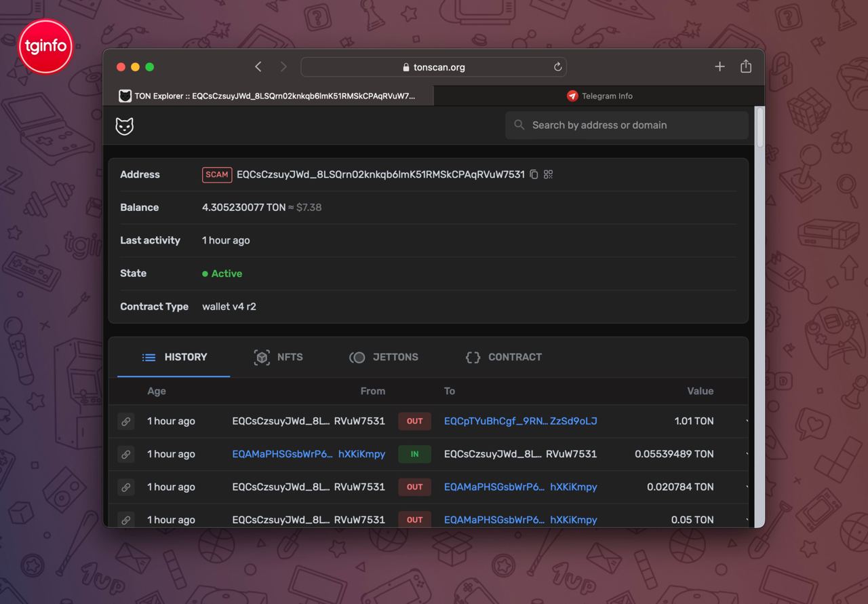This screenshot has height=604, width=868.
Task: Click the green IN badge
Action: [414, 454]
